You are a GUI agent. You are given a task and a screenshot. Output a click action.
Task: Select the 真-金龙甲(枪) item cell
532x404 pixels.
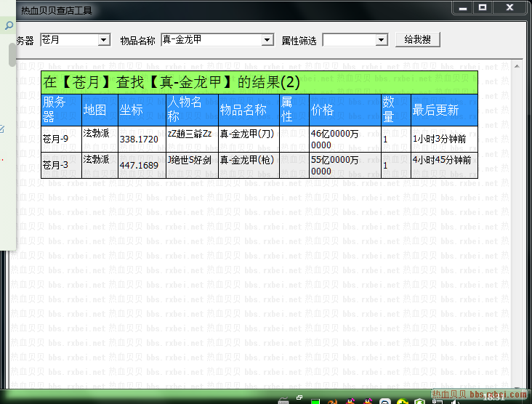click(x=246, y=160)
